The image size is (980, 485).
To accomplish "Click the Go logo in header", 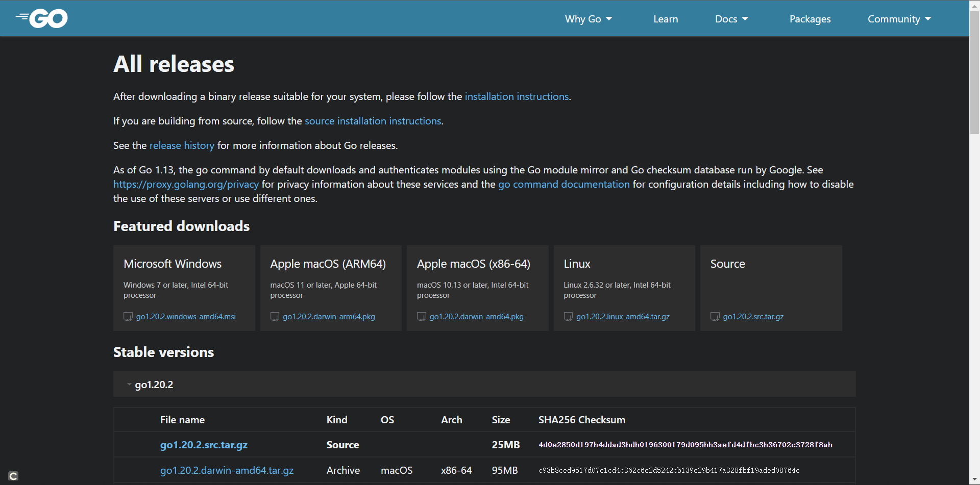I will pos(41,18).
